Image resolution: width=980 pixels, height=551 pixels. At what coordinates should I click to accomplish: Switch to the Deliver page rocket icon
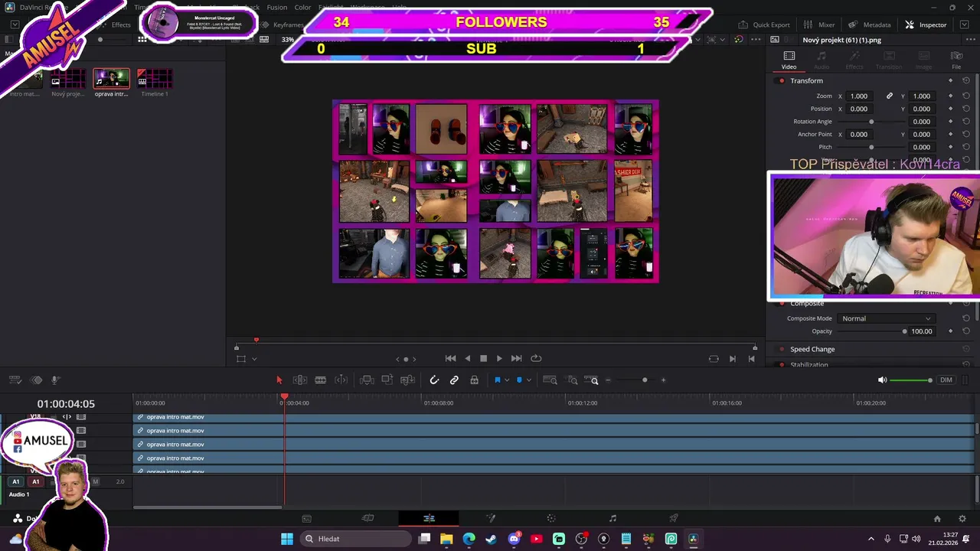(x=674, y=518)
